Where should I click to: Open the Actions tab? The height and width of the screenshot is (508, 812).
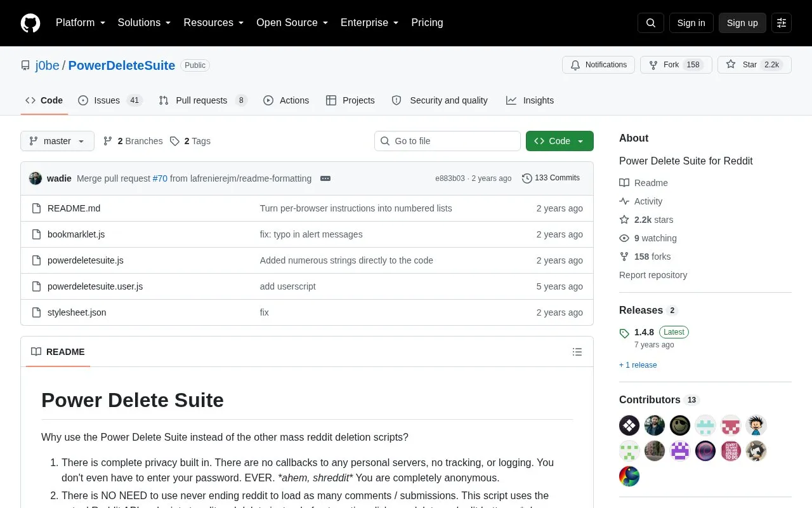tap(286, 100)
